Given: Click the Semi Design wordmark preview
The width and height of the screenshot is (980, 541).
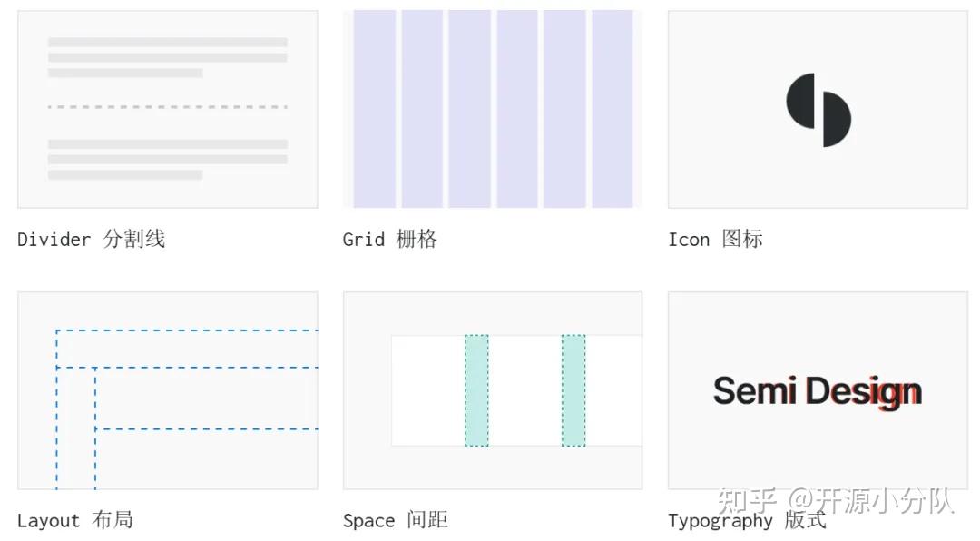Looking at the screenshot, I should tap(817, 390).
